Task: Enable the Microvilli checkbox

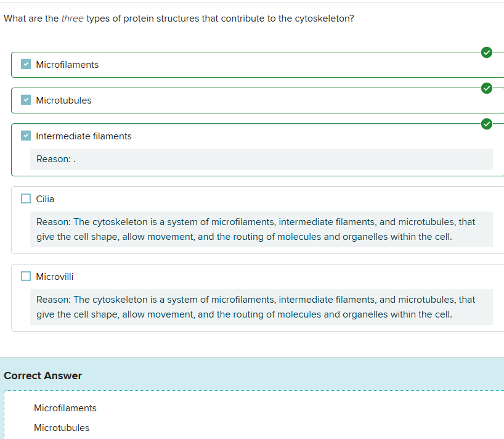Action: click(x=26, y=276)
